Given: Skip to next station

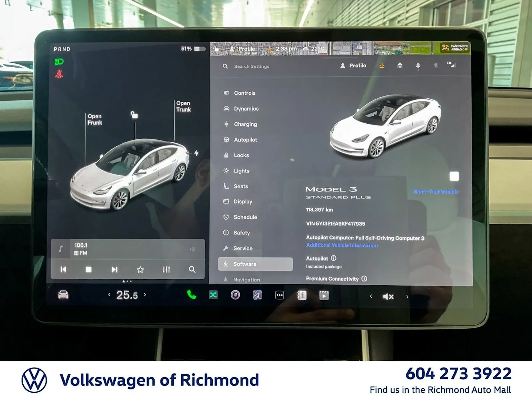Looking at the screenshot, I should tap(114, 269).
